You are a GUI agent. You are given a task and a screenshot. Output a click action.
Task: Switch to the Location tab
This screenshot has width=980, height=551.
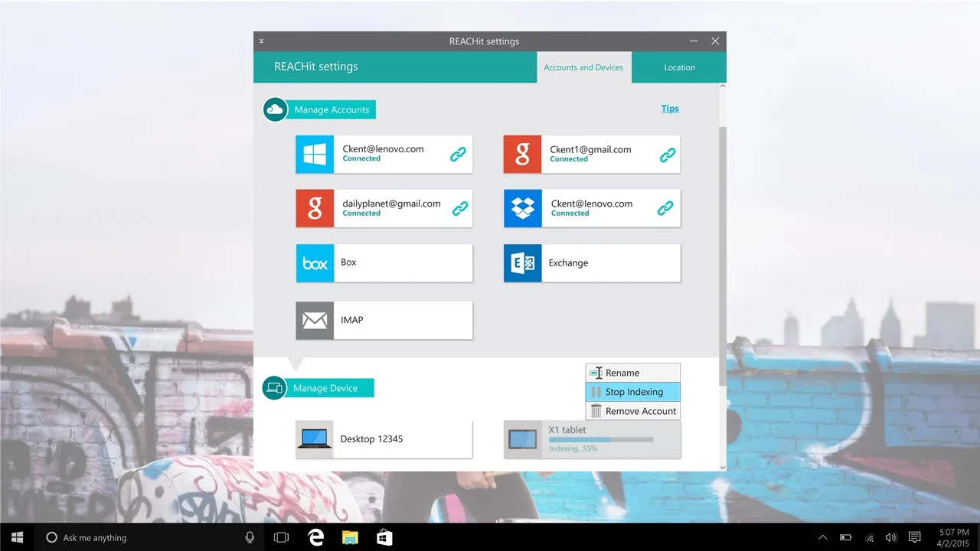[x=679, y=67]
